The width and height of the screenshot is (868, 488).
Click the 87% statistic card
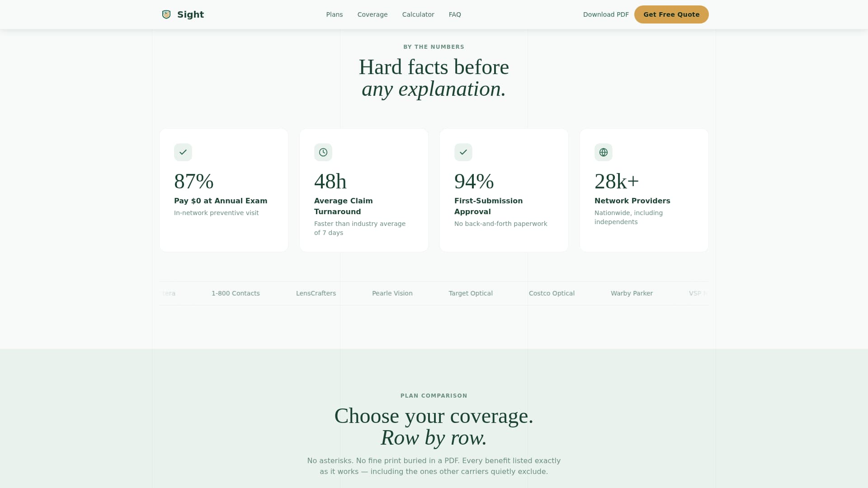pos(223,190)
